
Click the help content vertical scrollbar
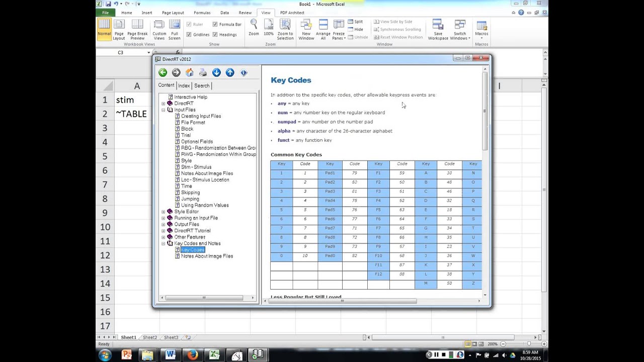(x=485, y=112)
